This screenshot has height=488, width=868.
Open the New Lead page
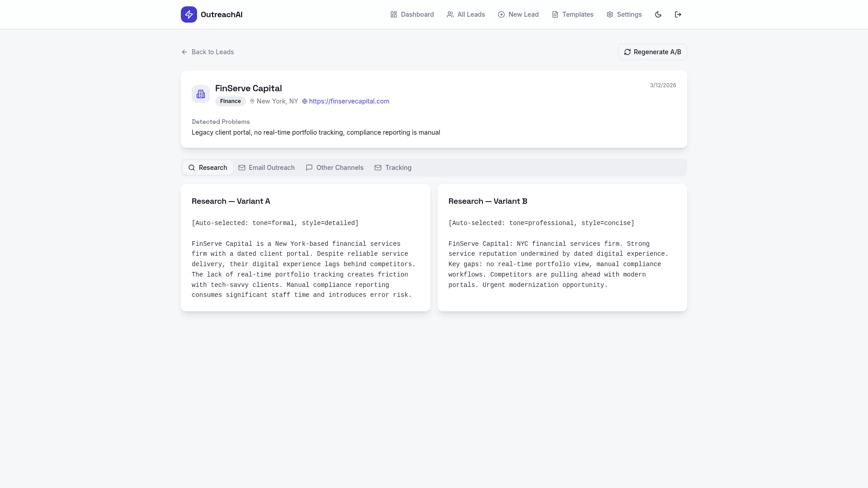[x=518, y=14]
